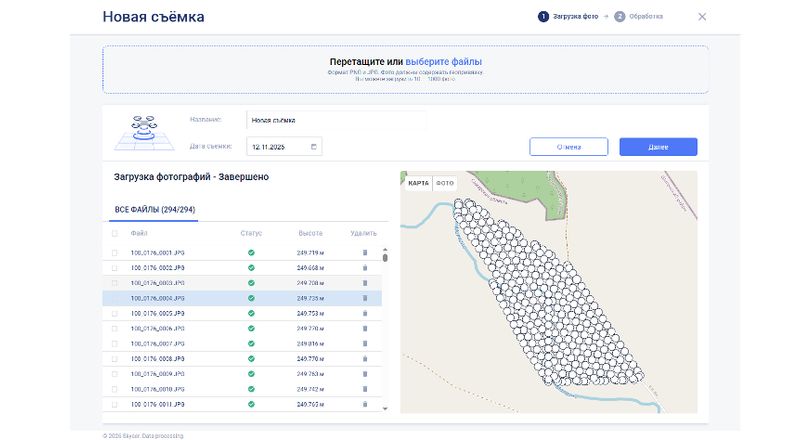This screenshot has height=440, width=812.
Task: Check the box for 100_0176_0002.JPG
Action: (114, 268)
